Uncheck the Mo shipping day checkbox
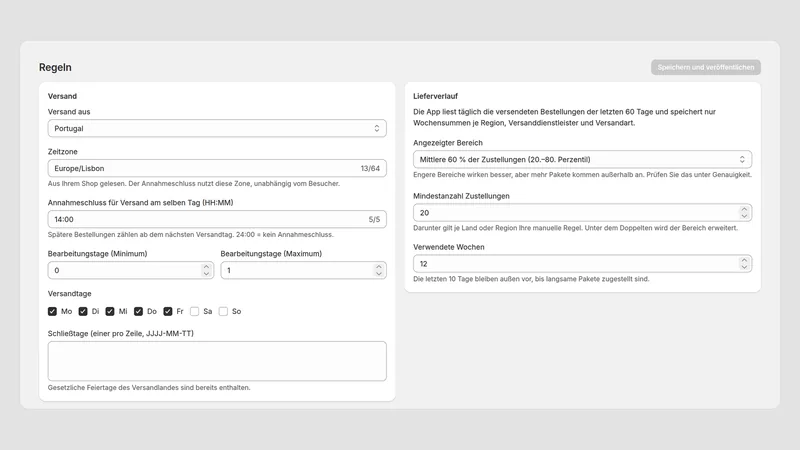The image size is (800, 450). point(53,311)
